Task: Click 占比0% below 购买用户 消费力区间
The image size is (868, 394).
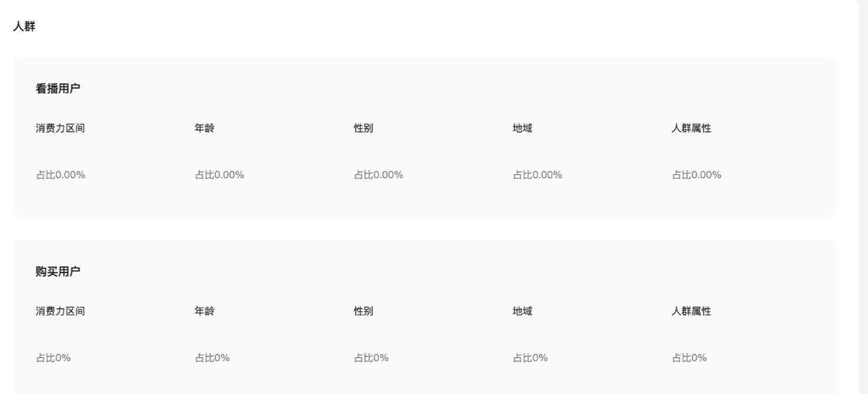Action: click(x=53, y=358)
